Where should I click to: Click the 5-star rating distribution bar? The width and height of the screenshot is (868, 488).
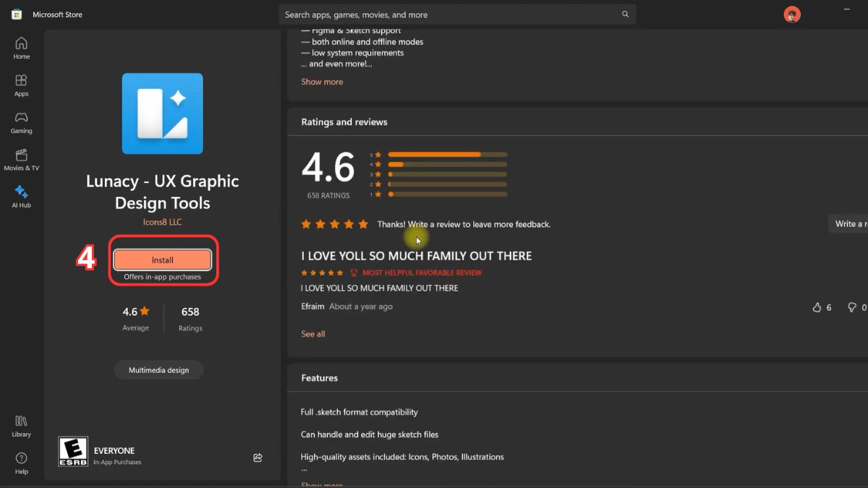447,154
